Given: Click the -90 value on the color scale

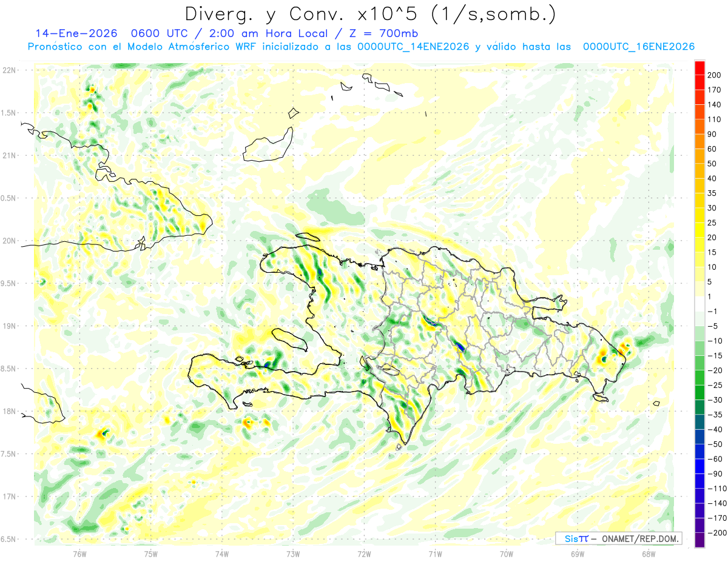Looking at the screenshot, I should click(716, 474).
